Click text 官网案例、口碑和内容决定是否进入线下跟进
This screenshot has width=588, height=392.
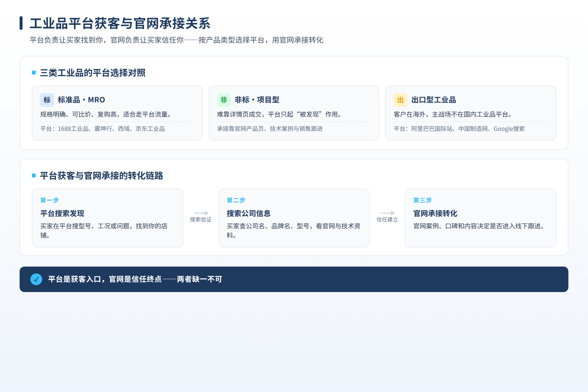[x=479, y=226]
